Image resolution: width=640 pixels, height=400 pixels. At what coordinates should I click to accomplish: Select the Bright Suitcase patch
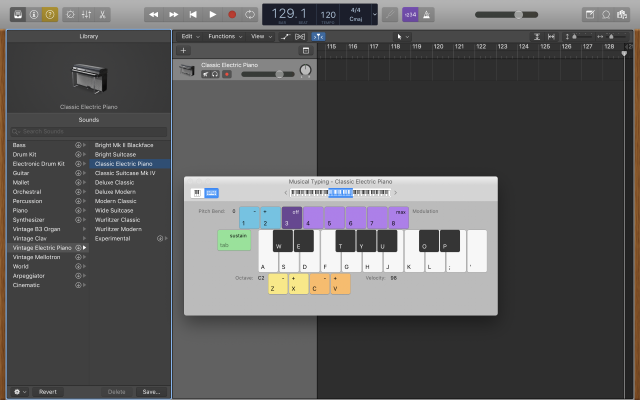pyautogui.click(x=116, y=154)
